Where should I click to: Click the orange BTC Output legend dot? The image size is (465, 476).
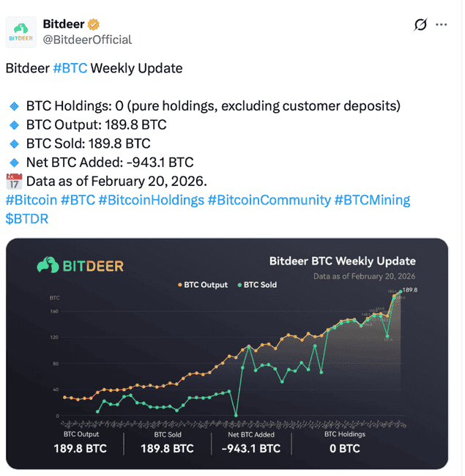[x=180, y=285]
